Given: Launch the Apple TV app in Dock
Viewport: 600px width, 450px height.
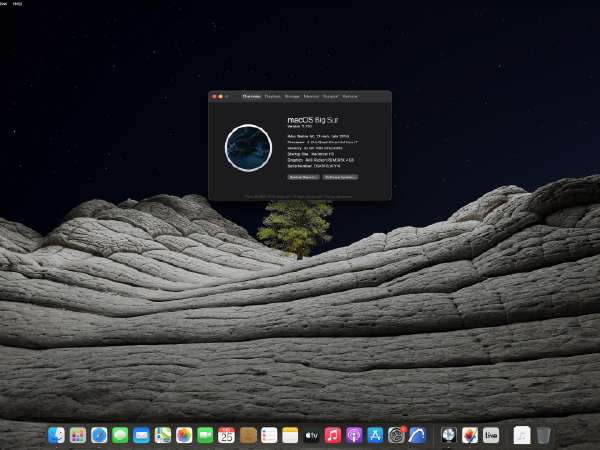Looking at the screenshot, I should tap(311, 435).
